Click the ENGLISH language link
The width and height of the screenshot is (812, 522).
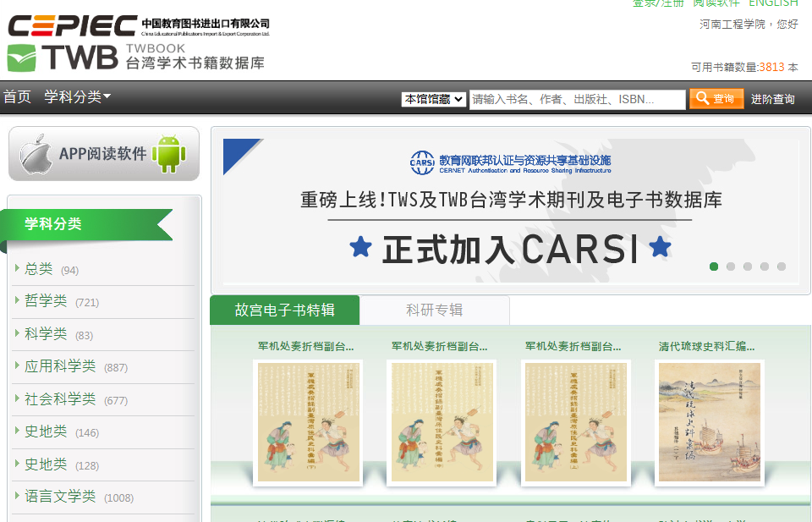tap(774, 3)
